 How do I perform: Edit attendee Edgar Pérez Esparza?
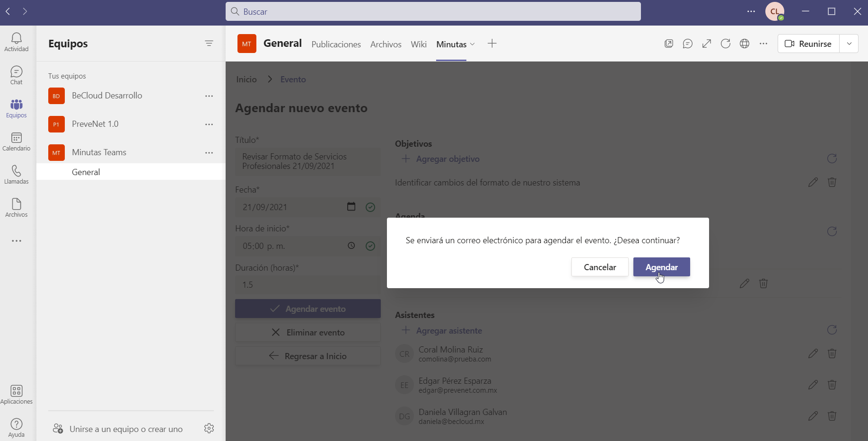click(x=813, y=385)
